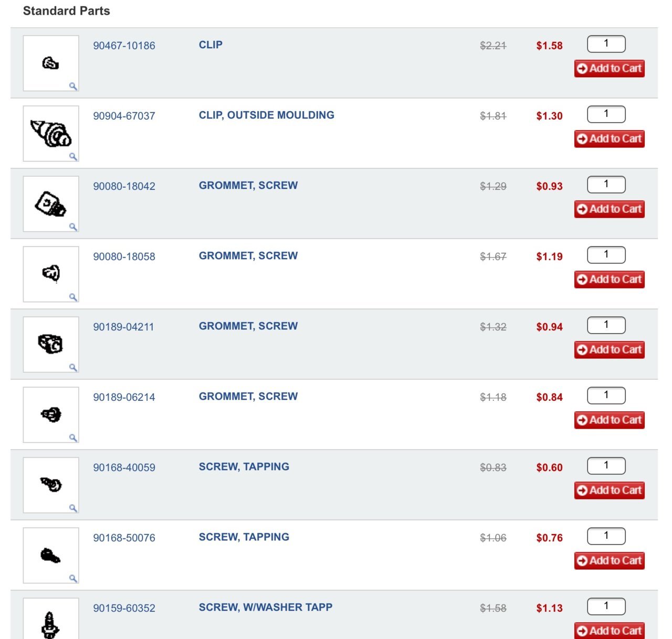Zoom the outside moulding clip image via magnifier

pyautogui.click(x=73, y=156)
